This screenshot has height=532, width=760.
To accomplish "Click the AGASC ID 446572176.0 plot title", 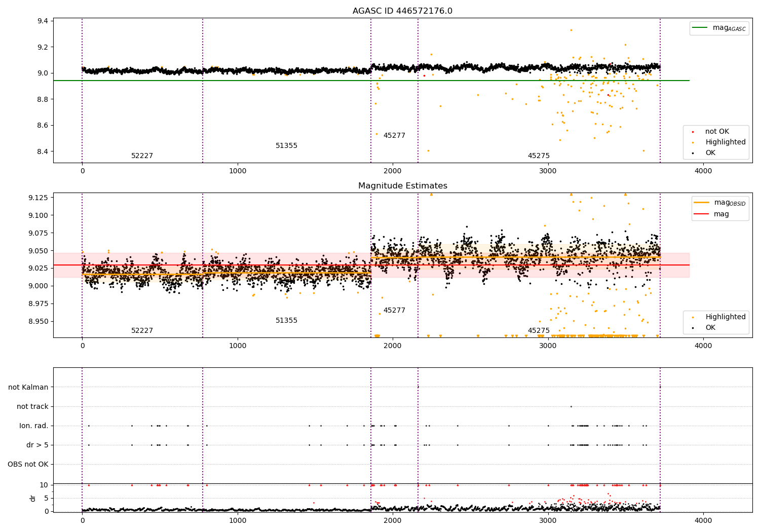I will [402, 11].
